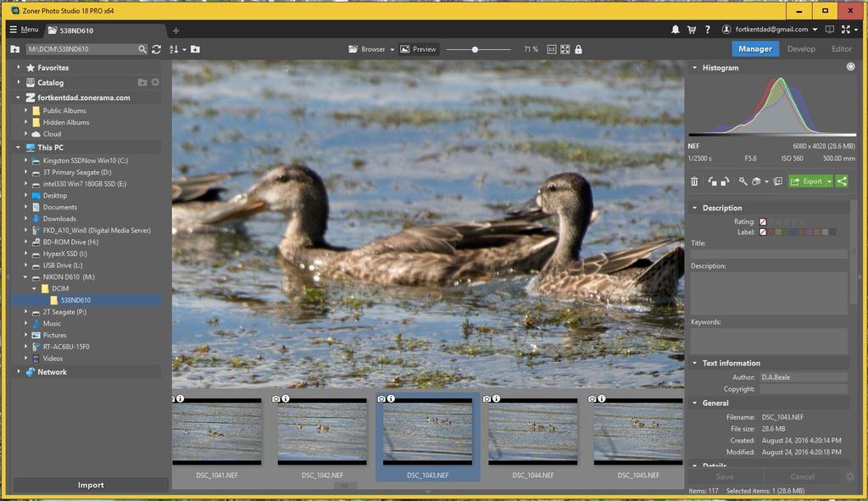The width and height of the screenshot is (868, 501).
Task: Clear the rating with the no-rating box
Action: point(763,222)
